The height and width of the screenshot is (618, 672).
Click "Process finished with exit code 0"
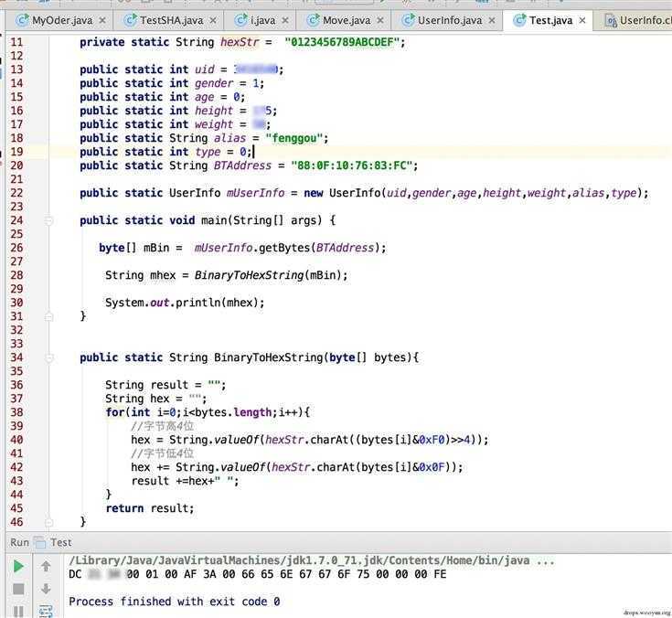pyautogui.click(x=175, y=602)
